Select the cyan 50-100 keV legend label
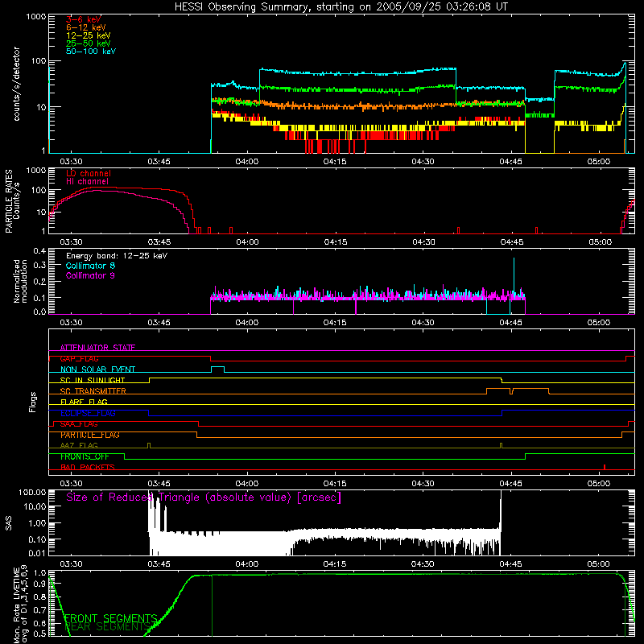 point(91,52)
